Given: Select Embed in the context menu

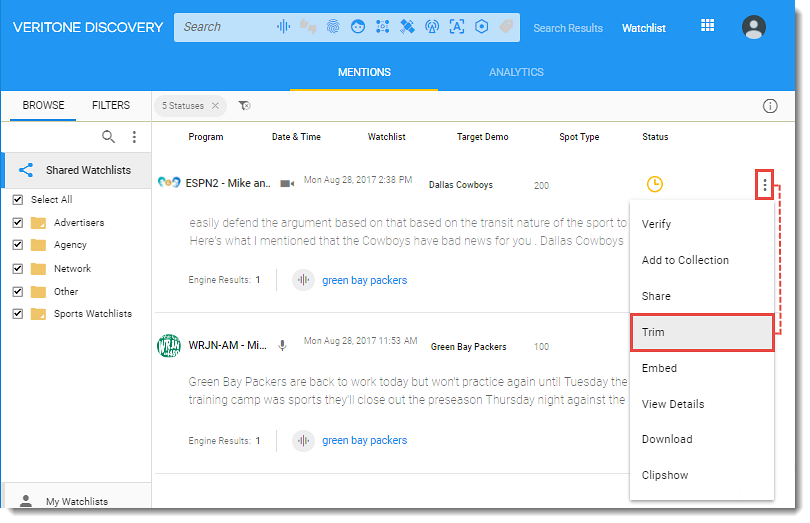Looking at the screenshot, I should pos(702,368).
